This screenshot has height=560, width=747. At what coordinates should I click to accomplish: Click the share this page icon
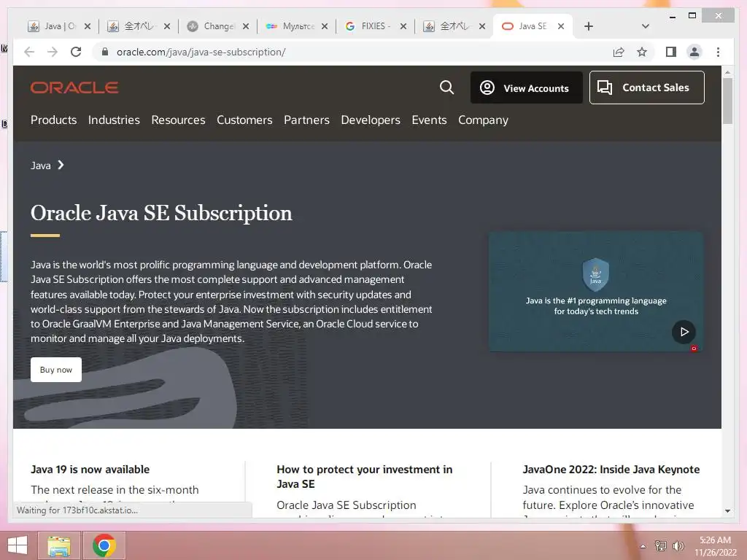619,52
